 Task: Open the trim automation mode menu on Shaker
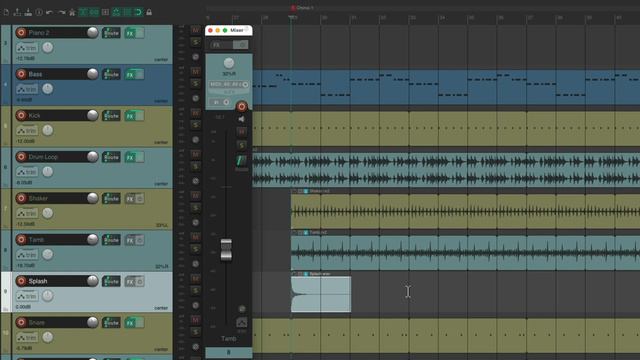[27, 213]
